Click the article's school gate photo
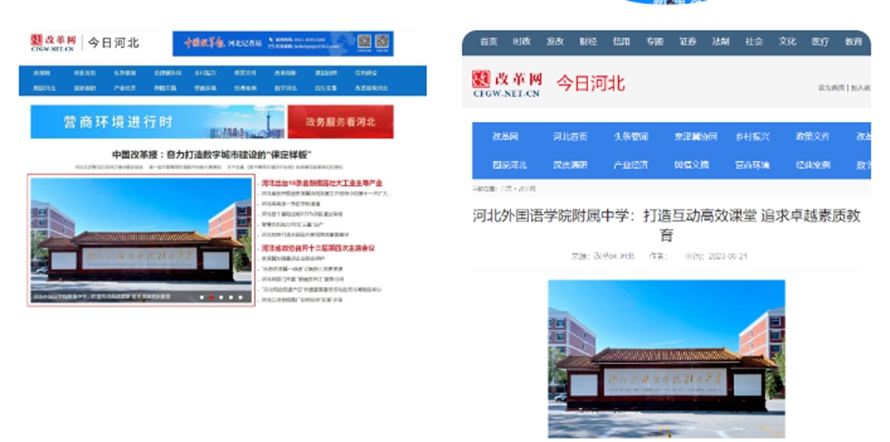890x442 pixels. click(665, 360)
